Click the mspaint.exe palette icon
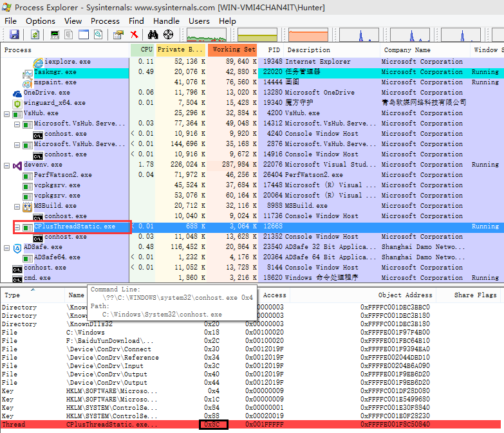The image size is (504, 433). coord(27,84)
